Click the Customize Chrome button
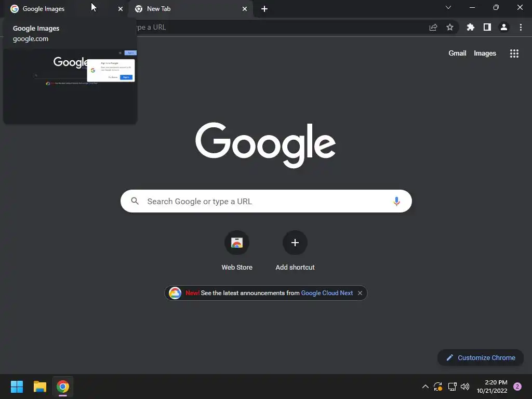Viewport: 532px width, 399px height. 481,357
